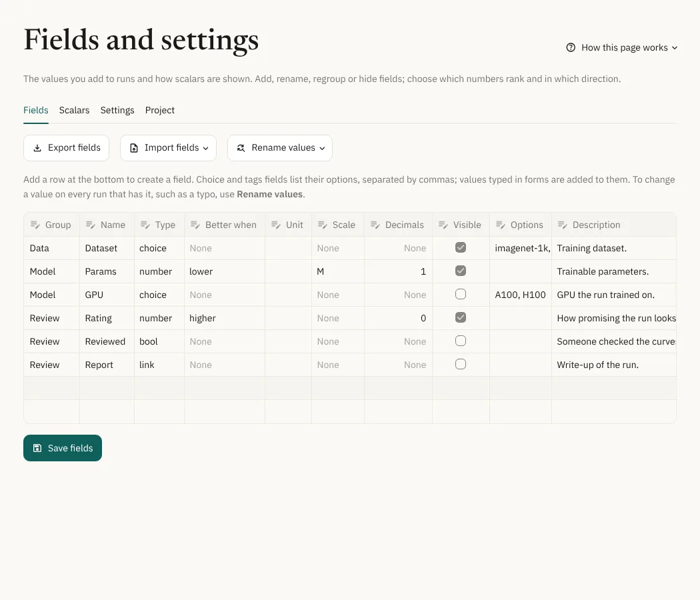
Task: Select the 'Params' name cell
Action: [x=107, y=271]
